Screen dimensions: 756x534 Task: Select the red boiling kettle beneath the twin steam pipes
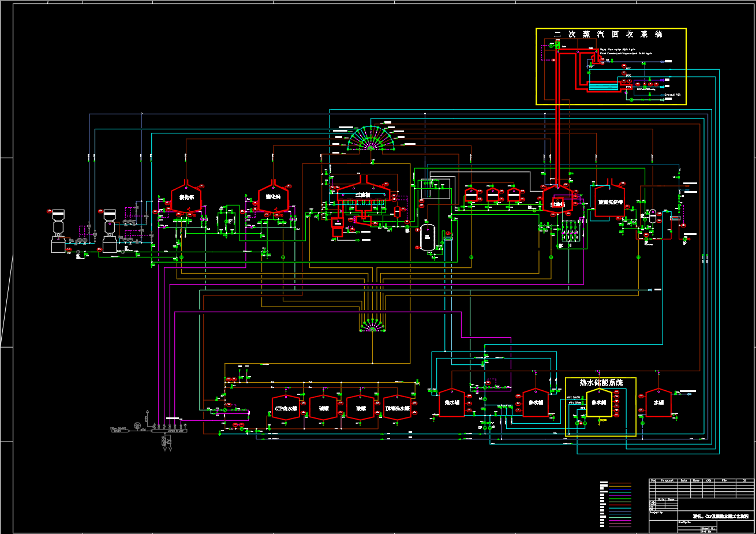(557, 200)
